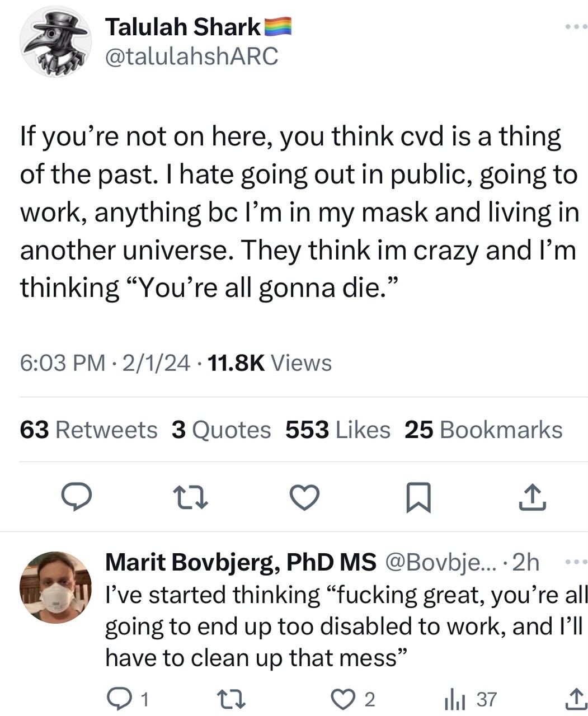The height and width of the screenshot is (716, 588).
Task: Share the main tweet
Action: point(531,497)
